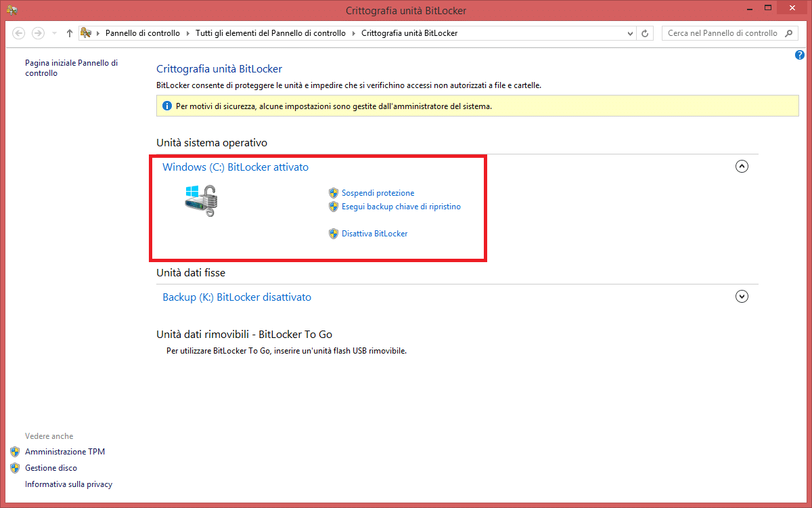Click the info icon in the yellow notice bar
The image size is (812, 508).
click(x=167, y=106)
